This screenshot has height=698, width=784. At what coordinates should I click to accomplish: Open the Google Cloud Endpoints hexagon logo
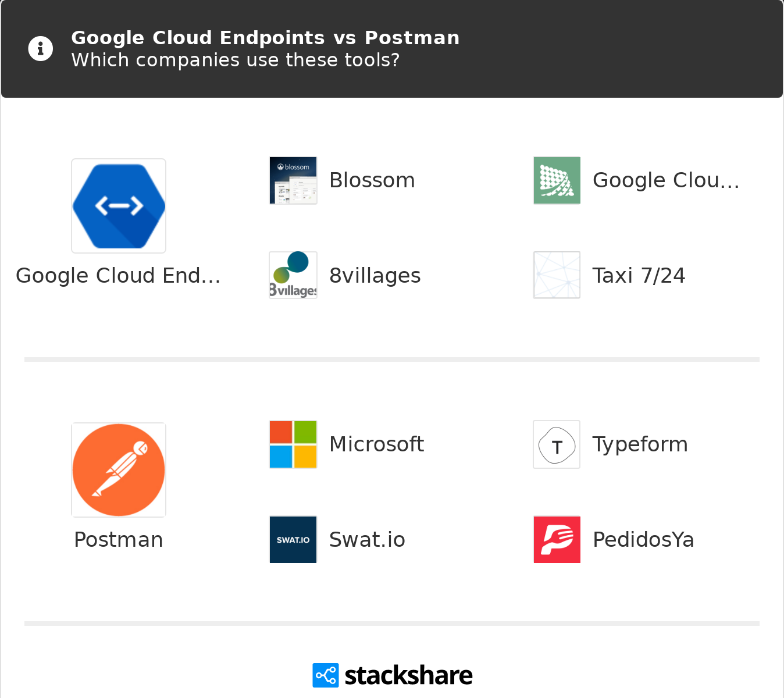(119, 206)
